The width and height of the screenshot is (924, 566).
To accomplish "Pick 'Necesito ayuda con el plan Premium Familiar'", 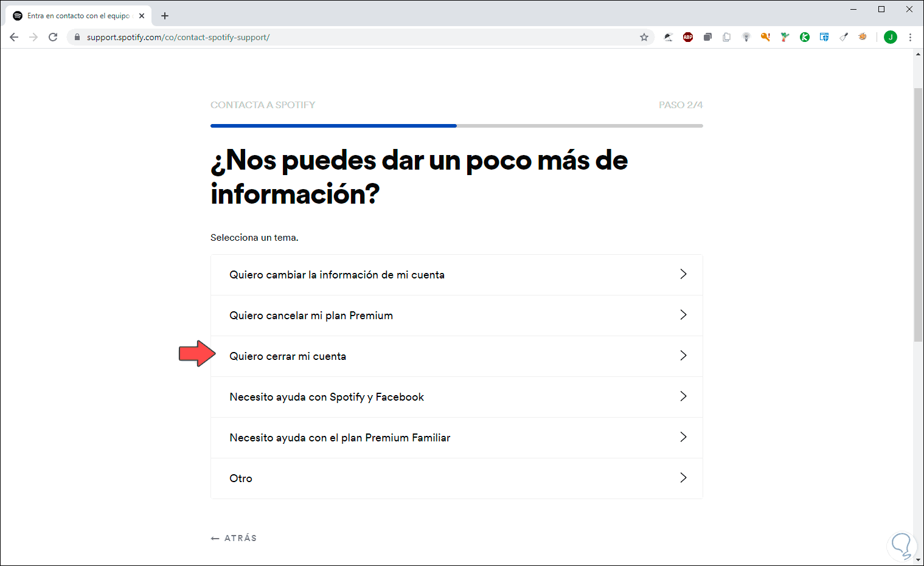I will pyautogui.click(x=457, y=438).
